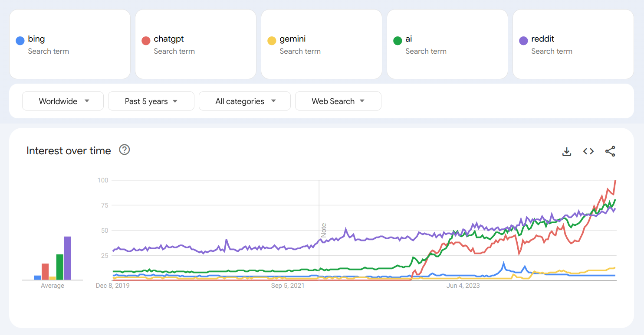Edit the ai search term card
This screenshot has height=335, width=644.
pyautogui.click(x=447, y=44)
